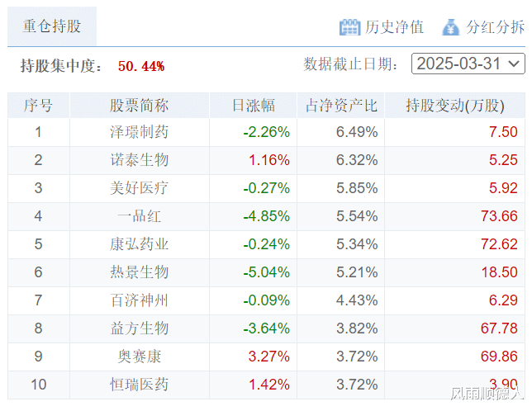Open stock 益方生物
532x411 pixels.
click(139, 328)
